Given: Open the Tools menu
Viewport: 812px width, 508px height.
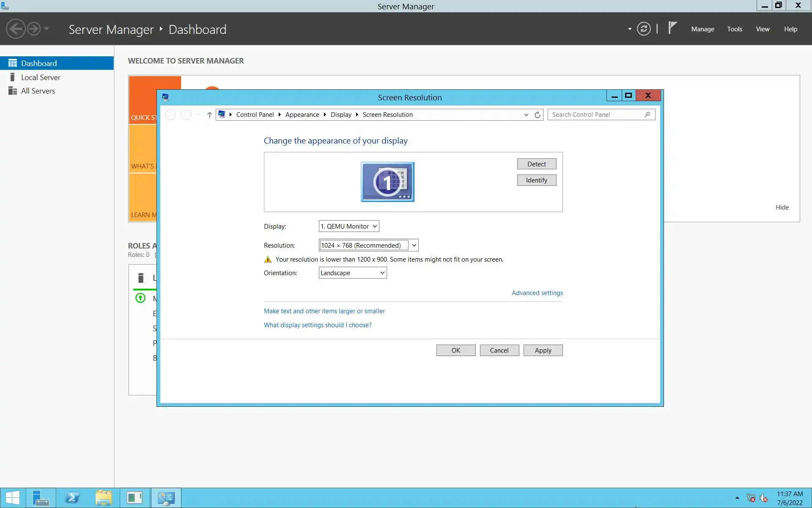Looking at the screenshot, I should [735, 29].
